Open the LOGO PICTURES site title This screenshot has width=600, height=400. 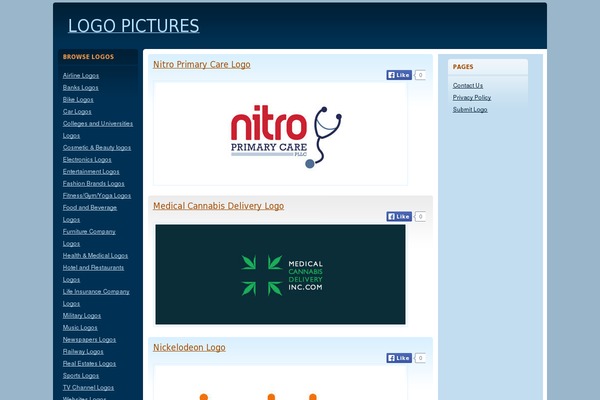click(134, 26)
